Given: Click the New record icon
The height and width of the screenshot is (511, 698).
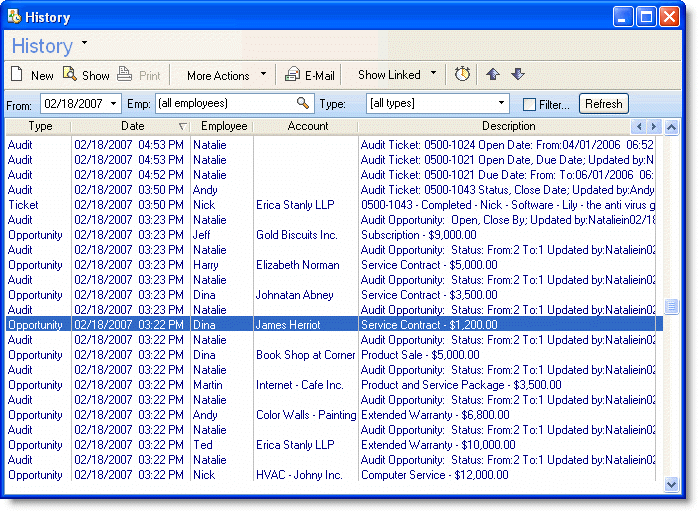Looking at the screenshot, I should [18, 75].
